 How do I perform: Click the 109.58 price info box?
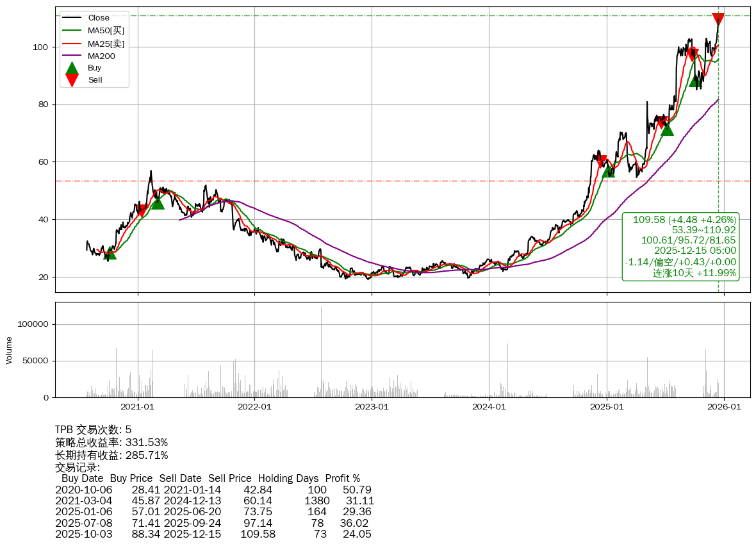[x=681, y=247]
